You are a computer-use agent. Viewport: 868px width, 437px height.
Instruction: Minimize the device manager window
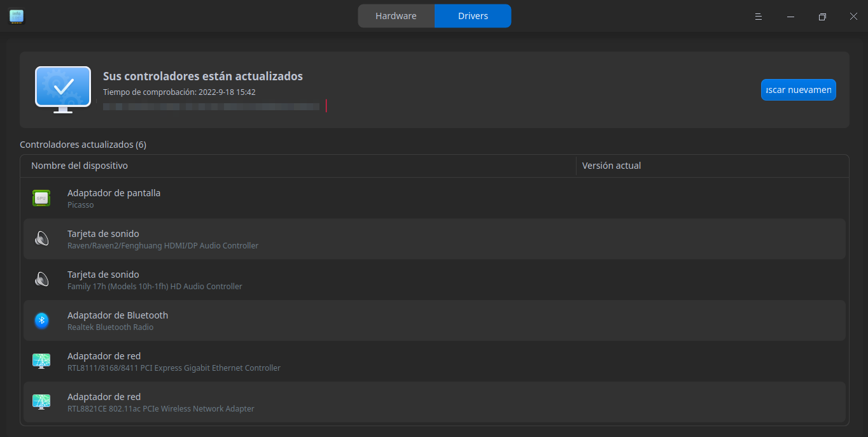pos(790,17)
